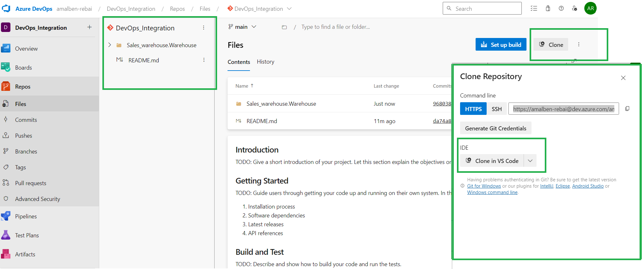This screenshot has width=644, height=269.
Task: Select the Files icon in sidebar
Action: (6, 104)
